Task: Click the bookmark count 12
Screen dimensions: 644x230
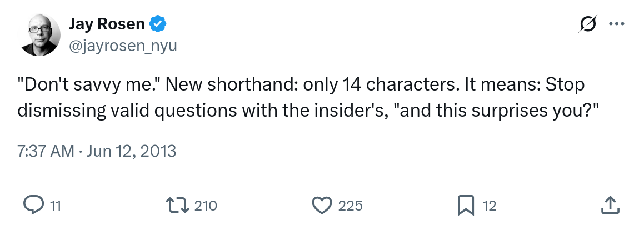Action: coord(489,206)
